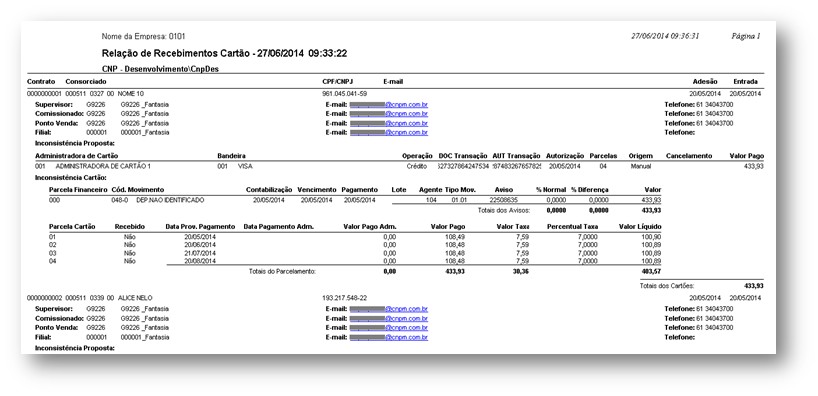This screenshot has height=396, width=818.
Task: Click the 'Valor Líquido' column header
Action: (x=640, y=227)
